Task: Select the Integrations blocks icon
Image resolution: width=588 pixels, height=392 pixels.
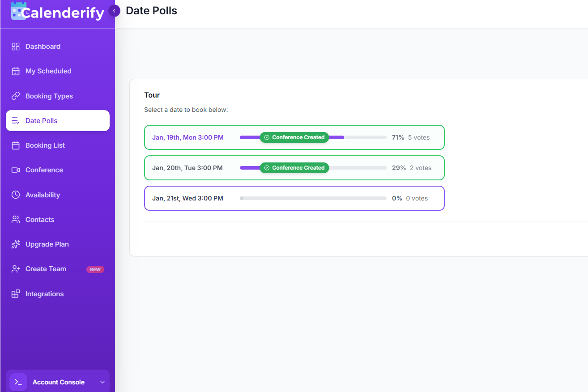Action: tap(16, 294)
